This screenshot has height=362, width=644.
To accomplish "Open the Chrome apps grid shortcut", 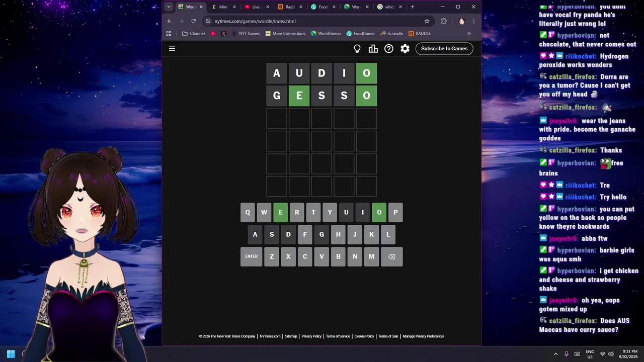I will tap(169, 34).
